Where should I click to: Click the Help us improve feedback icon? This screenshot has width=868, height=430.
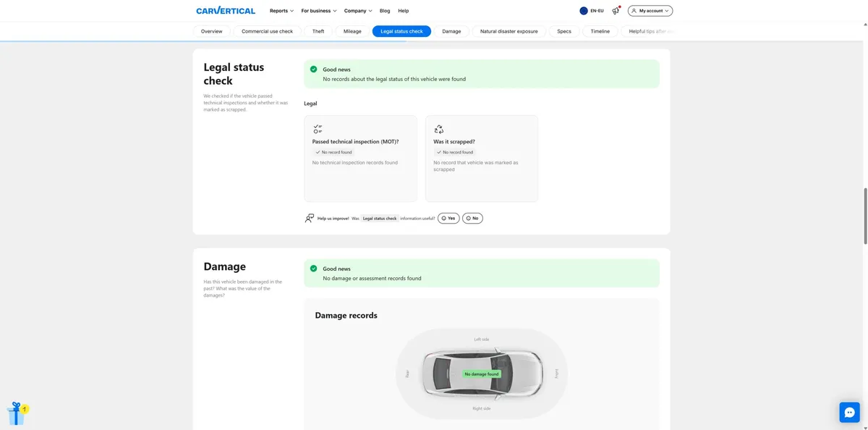310,218
